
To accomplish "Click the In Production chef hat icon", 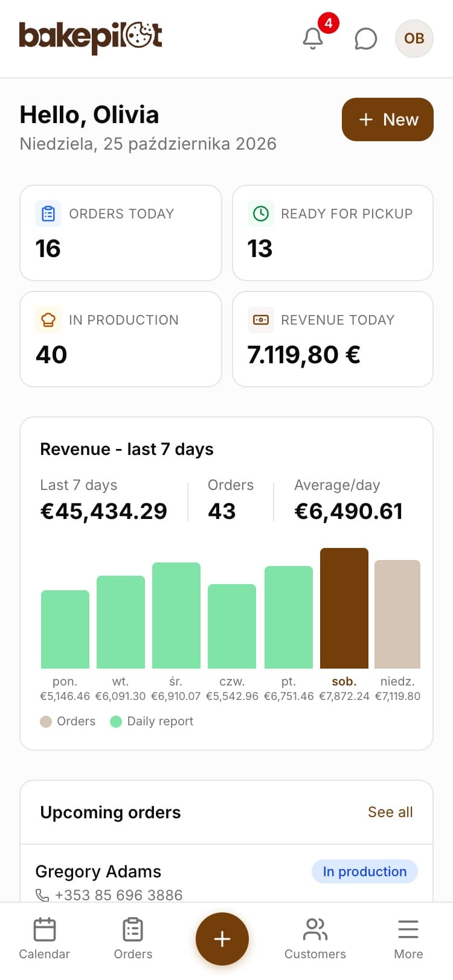I will tap(48, 320).
